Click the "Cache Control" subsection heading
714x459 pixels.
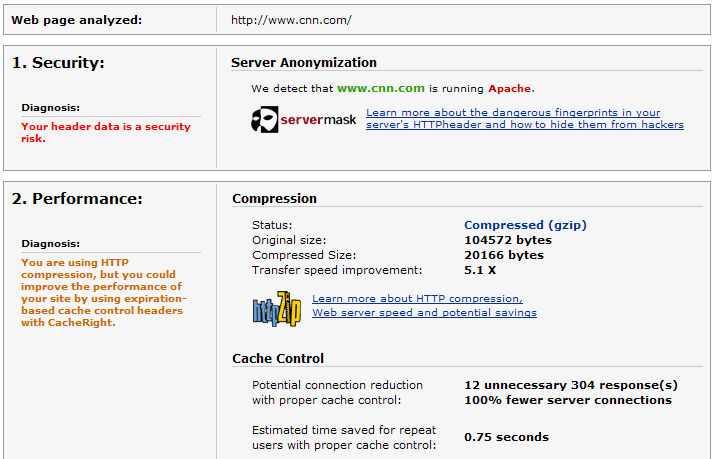click(x=278, y=358)
